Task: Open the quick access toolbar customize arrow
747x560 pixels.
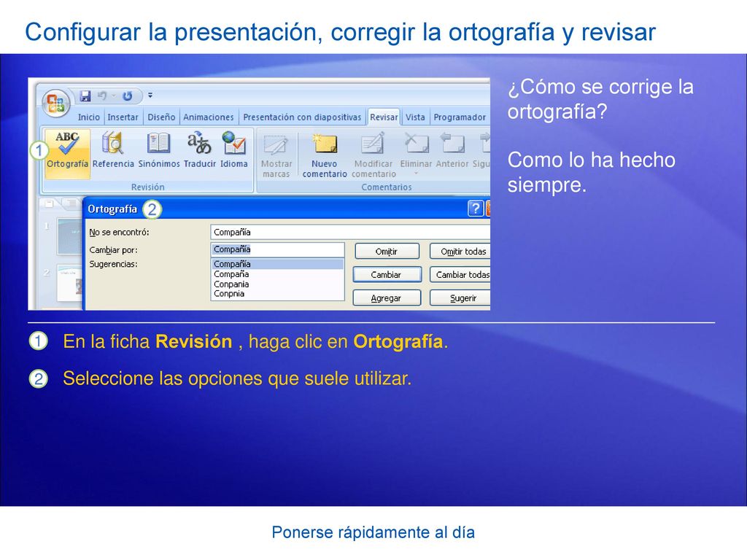Action: click(150, 96)
